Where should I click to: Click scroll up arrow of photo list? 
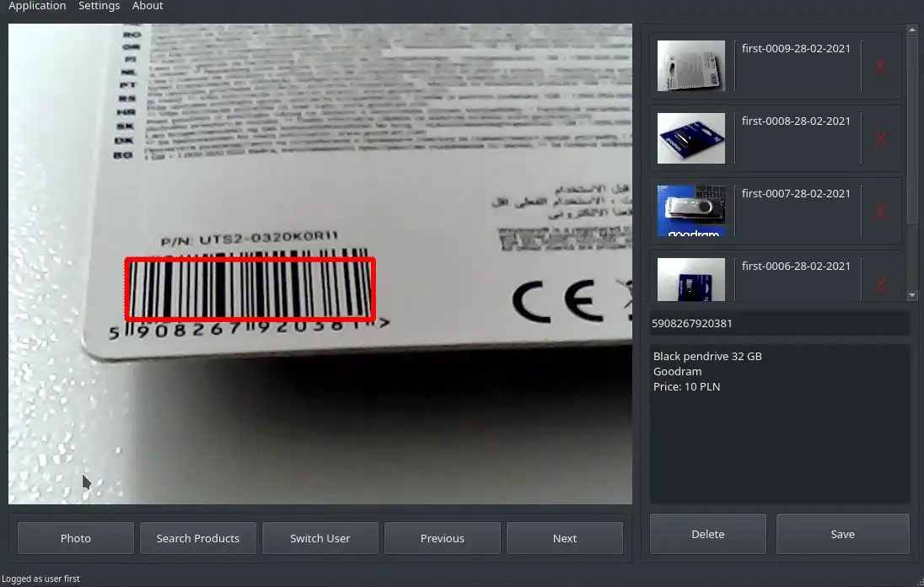[x=912, y=30]
